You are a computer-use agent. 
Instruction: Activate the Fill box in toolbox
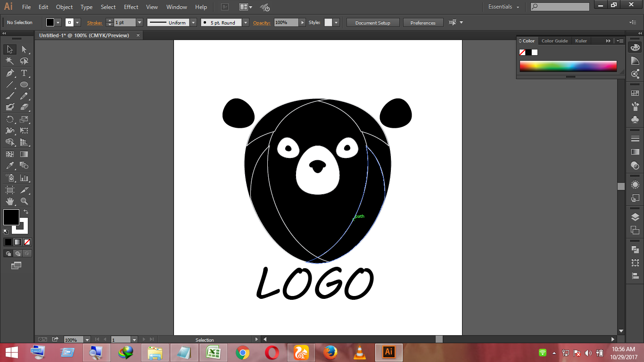point(11,217)
